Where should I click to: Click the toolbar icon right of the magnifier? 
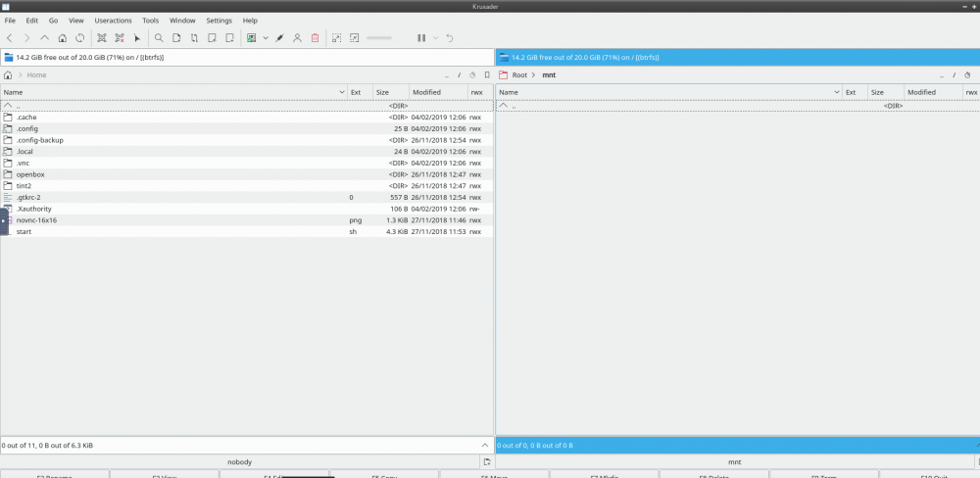click(176, 38)
